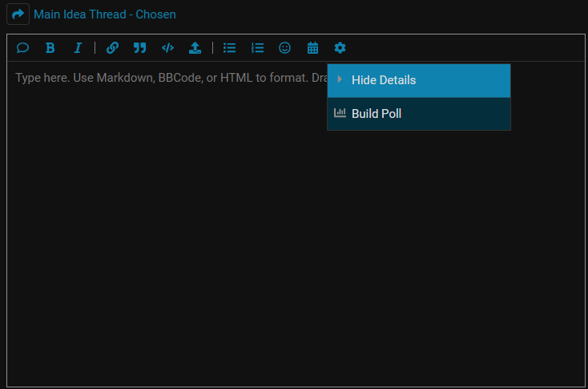
Task: Click the speech bubble quote-post icon
Action: (x=22, y=48)
